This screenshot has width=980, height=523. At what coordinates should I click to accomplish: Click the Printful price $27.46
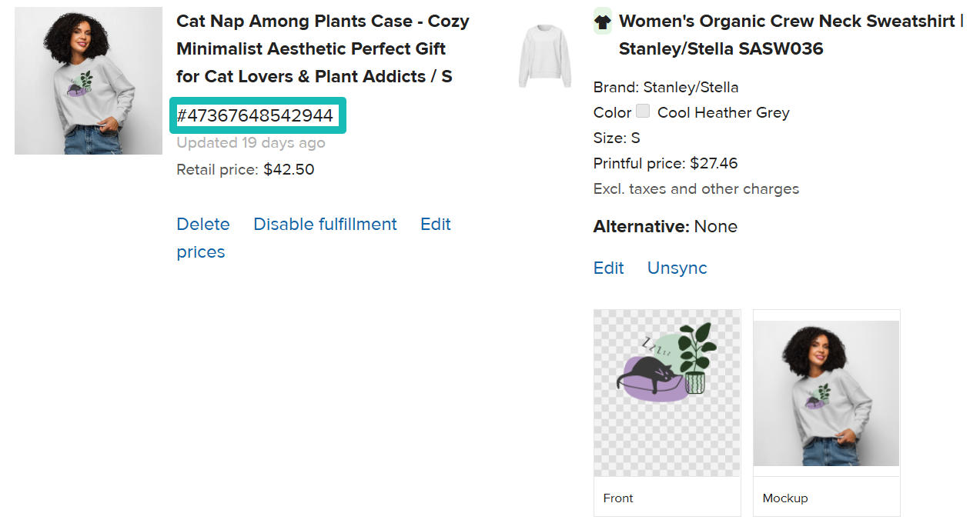[x=714, y=163]
